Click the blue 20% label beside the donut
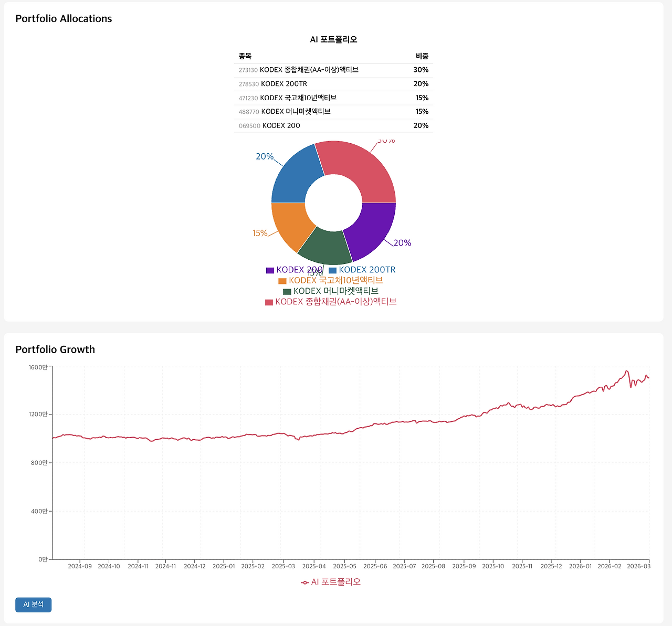 (265, 156)
